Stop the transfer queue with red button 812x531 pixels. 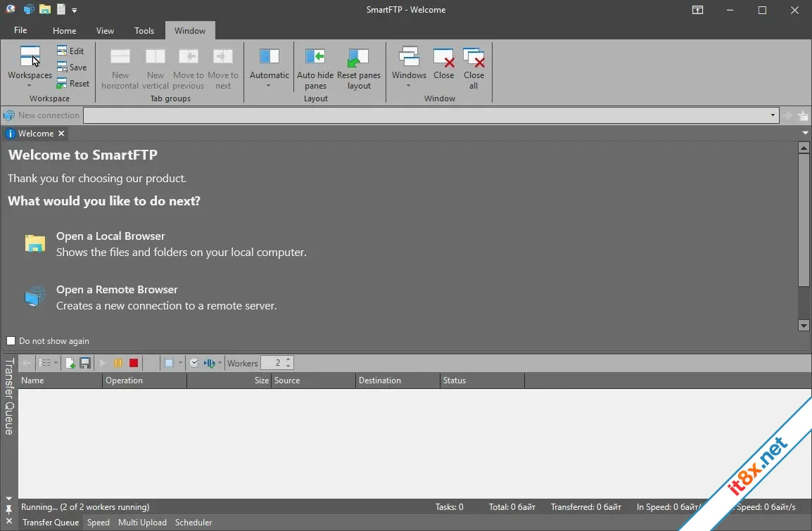coord(134,364)
